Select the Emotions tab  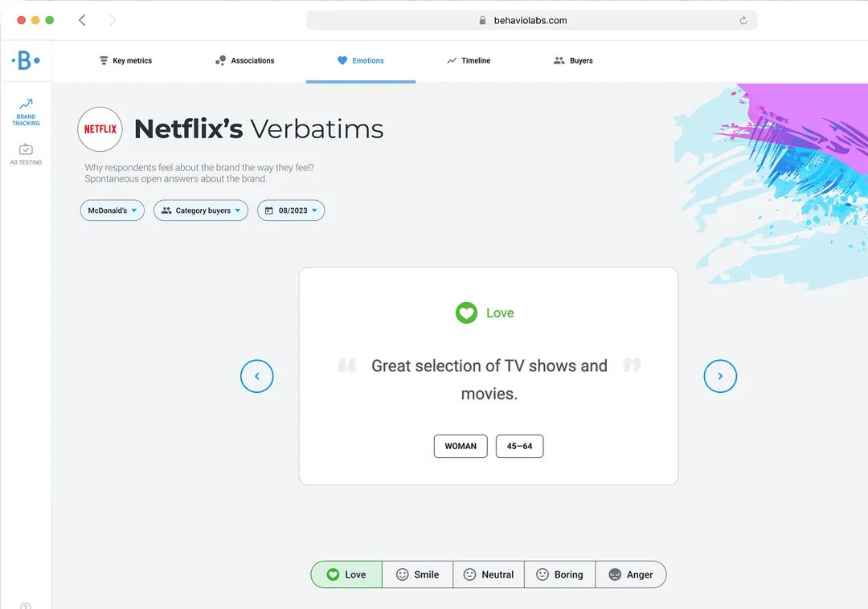[x=360, y=61]
